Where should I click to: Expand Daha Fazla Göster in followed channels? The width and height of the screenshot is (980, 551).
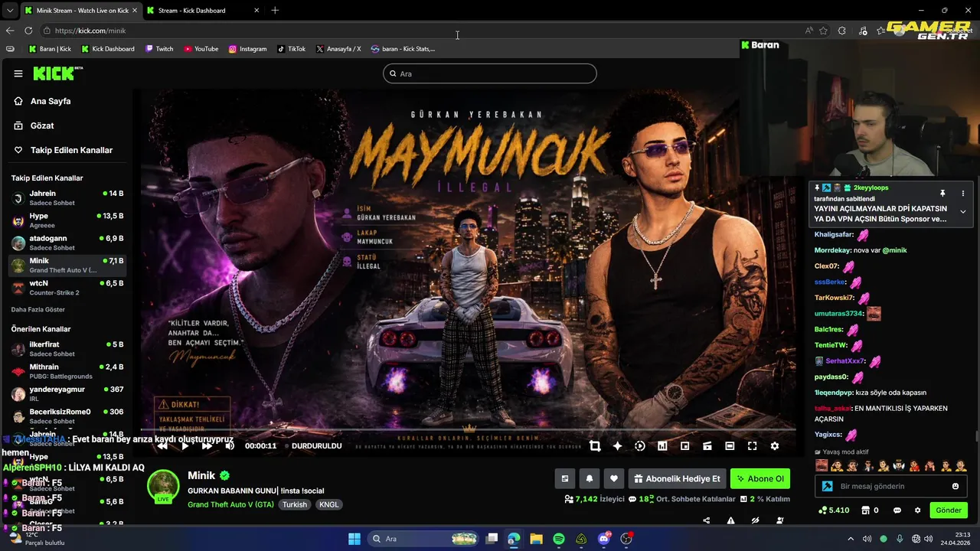pos(38,310)
